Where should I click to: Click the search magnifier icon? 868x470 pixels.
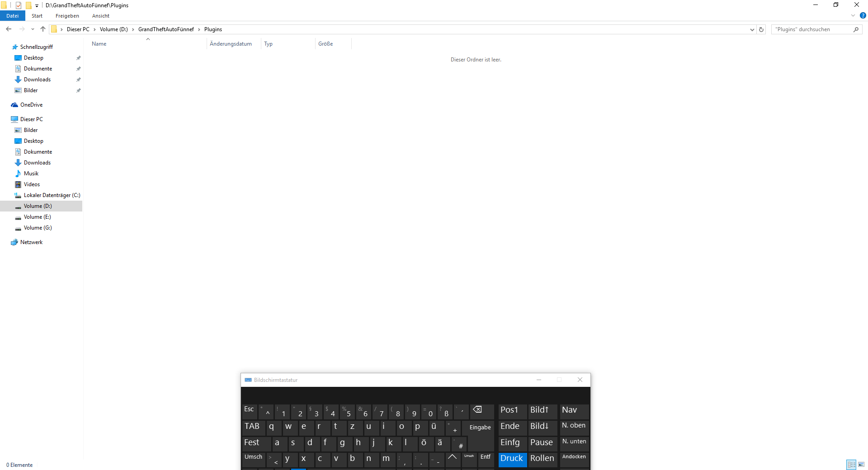856,29
